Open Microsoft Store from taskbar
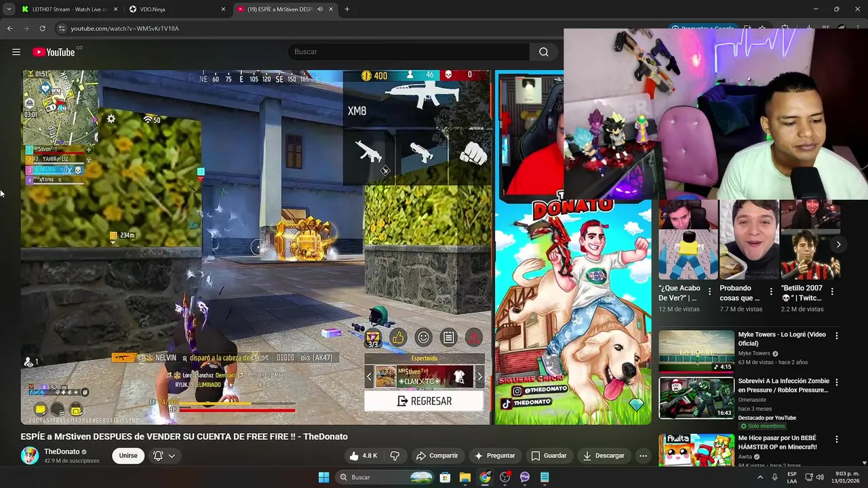 (445, 477)
